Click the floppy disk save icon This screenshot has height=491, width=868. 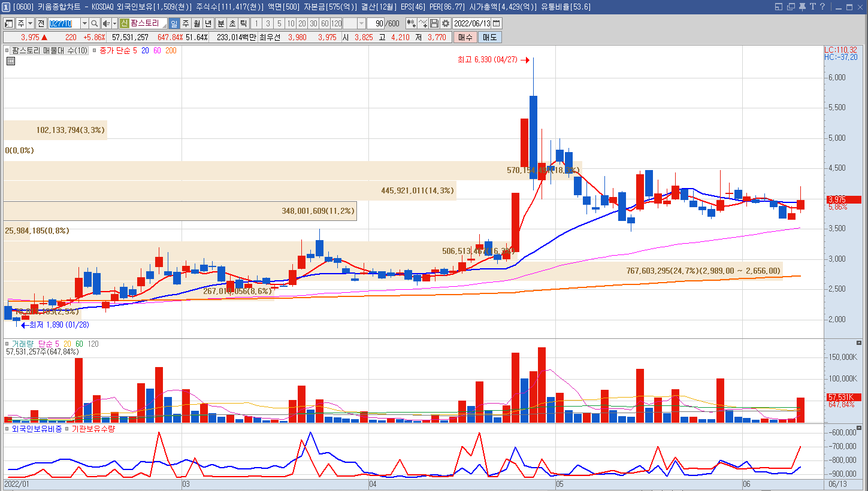click(x=434, y=23)
